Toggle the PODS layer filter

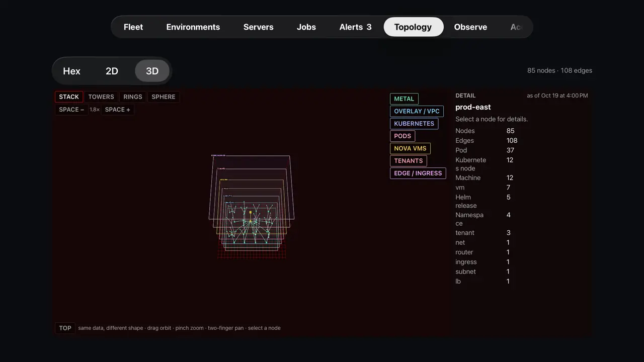point(403,136)
